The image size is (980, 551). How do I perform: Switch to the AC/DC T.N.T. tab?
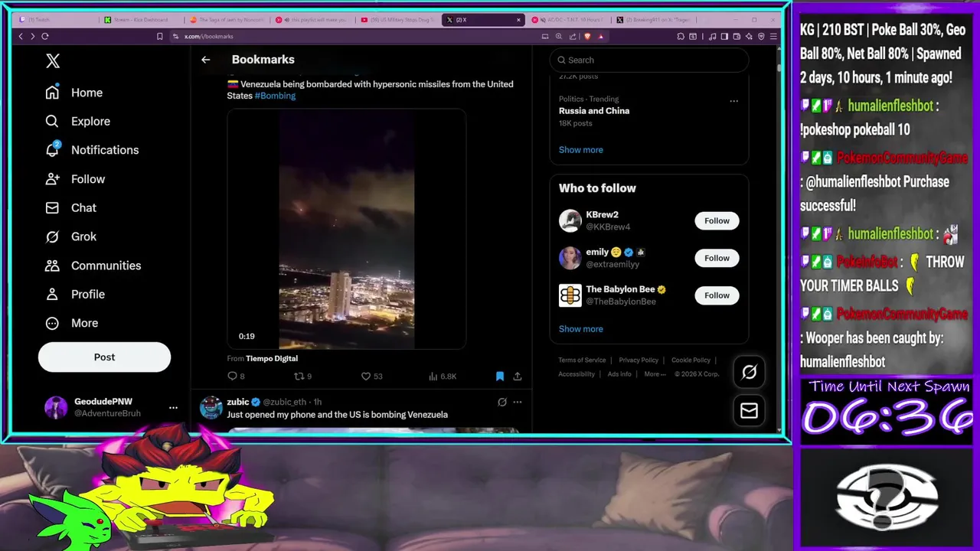click(x=568, y=20)
